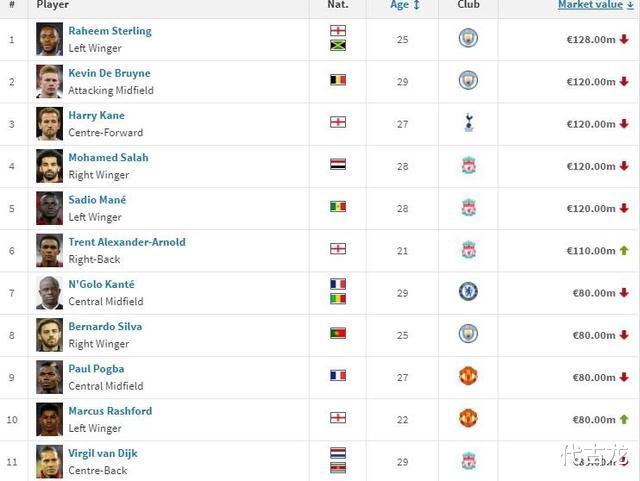Click the Nat. column header
640x481 pixels.
tap(338, 5)
